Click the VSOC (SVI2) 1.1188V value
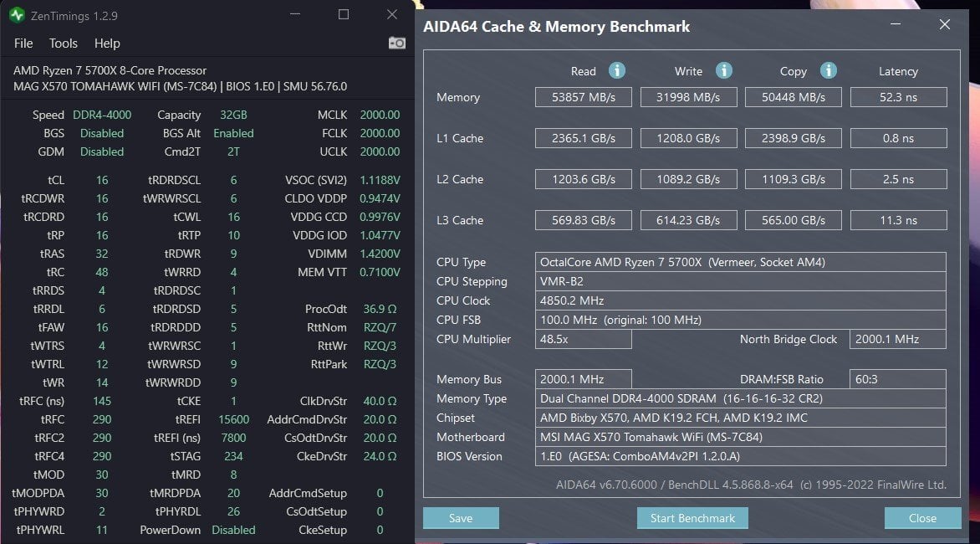 tap(380, 180)
